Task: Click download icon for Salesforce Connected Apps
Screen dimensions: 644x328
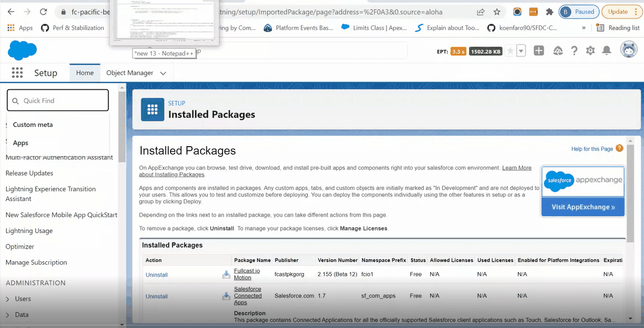Action: (226, 296)
